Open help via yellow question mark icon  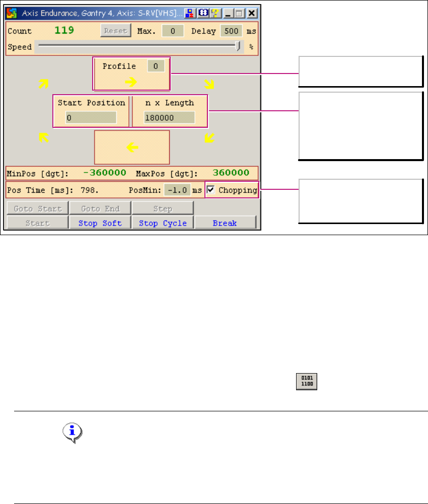pos(215,13)
